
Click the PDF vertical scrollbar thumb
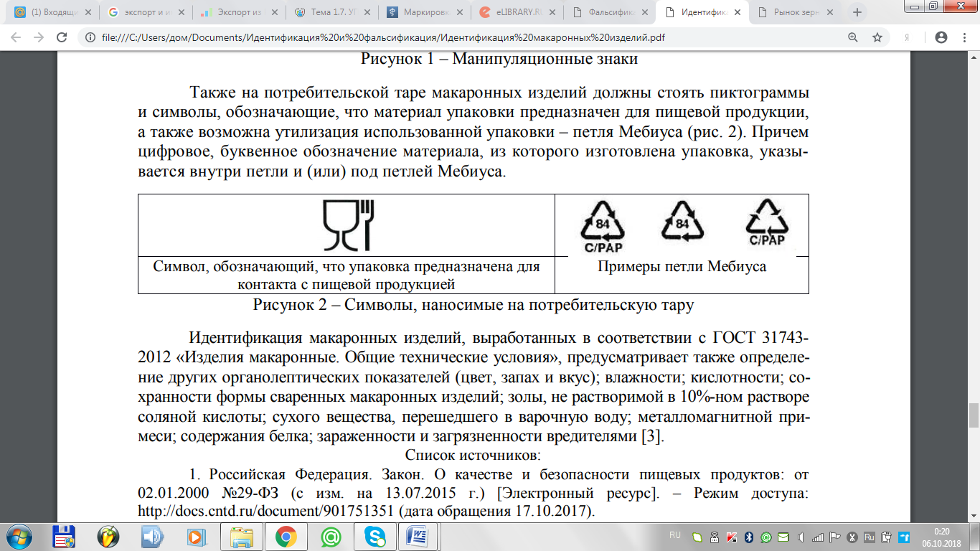pos(974,415)
